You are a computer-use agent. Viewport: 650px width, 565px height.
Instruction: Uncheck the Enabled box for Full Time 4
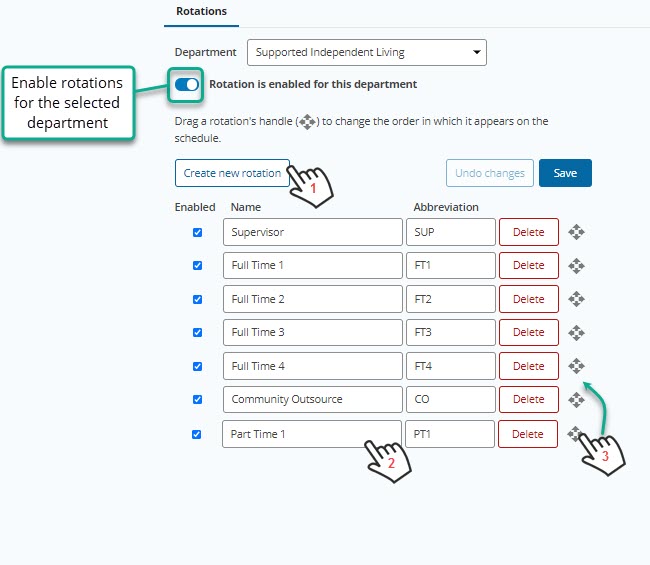[197, 366]
